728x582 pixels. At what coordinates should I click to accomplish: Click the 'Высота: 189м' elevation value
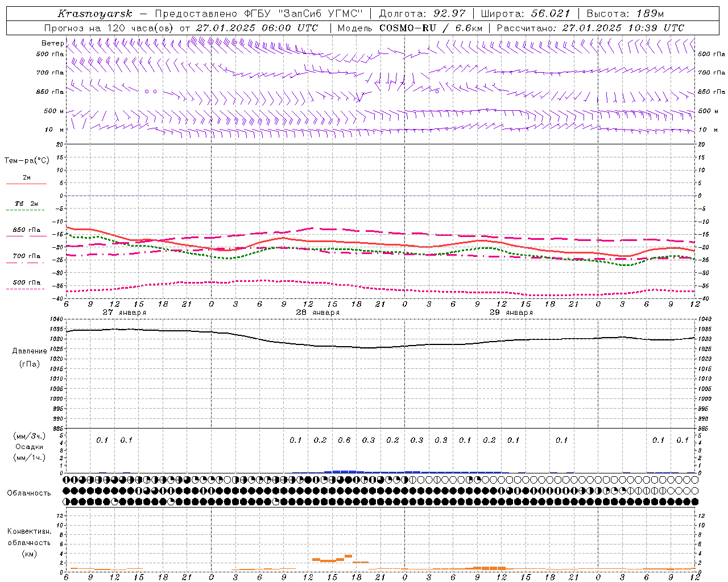point(625,14)
